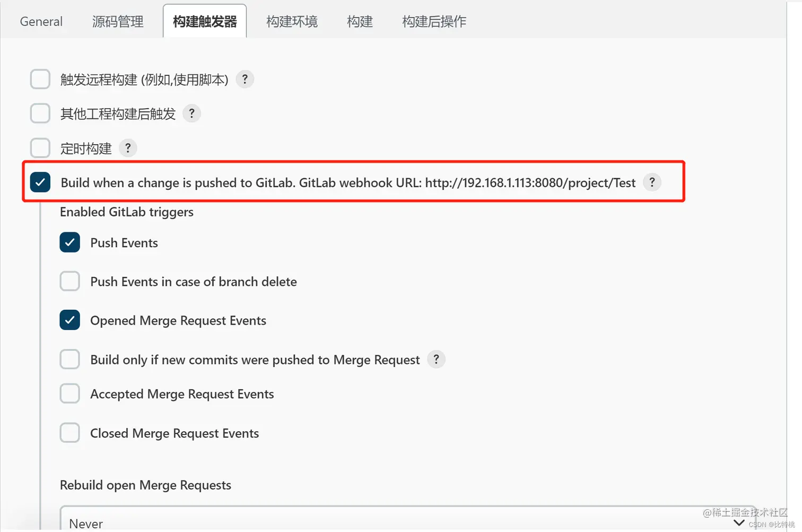Click Rebuild open Merge Requests label
Screen dimensions: 802x532
pyautogui.click(x=145, y=485)
